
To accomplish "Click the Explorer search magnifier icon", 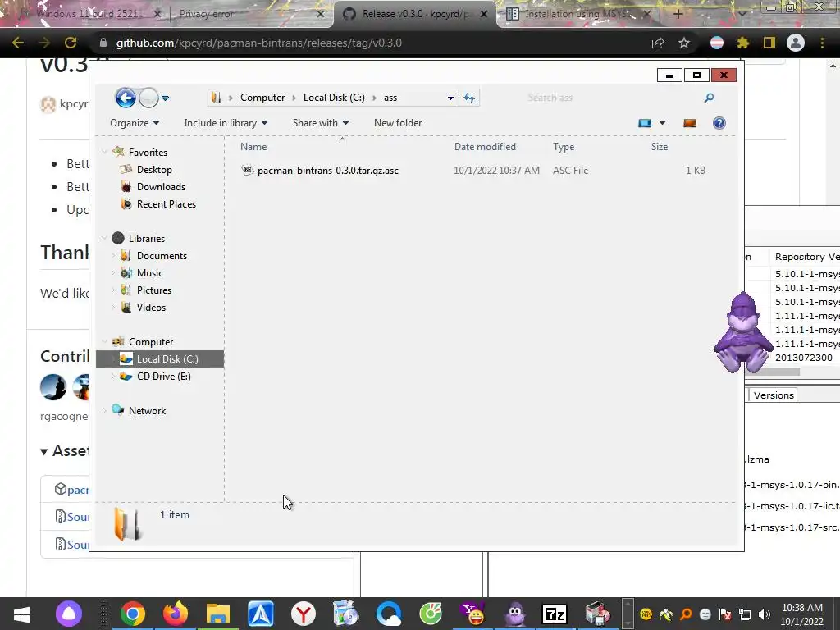I will point(709,98).
